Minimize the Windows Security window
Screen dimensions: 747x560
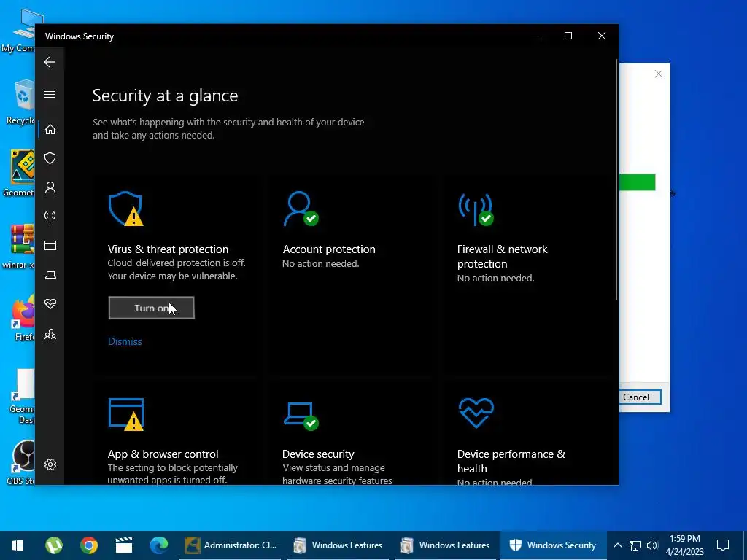[535, 36]
